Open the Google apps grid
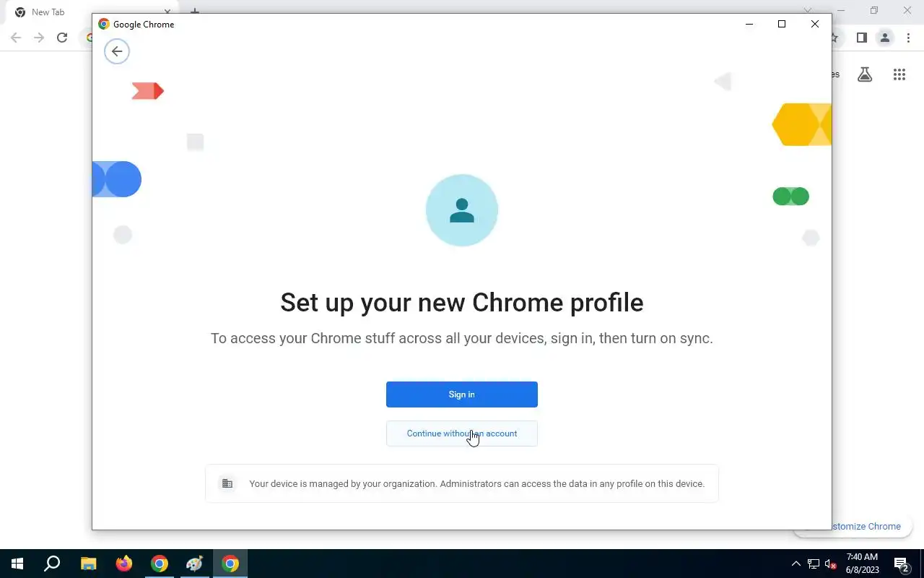The height and width of the screenshot is (578, 924). coord(899,74)
